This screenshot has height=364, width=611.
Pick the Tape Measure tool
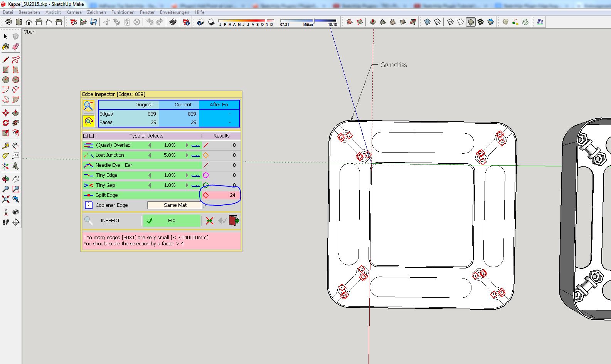(6, 146)
